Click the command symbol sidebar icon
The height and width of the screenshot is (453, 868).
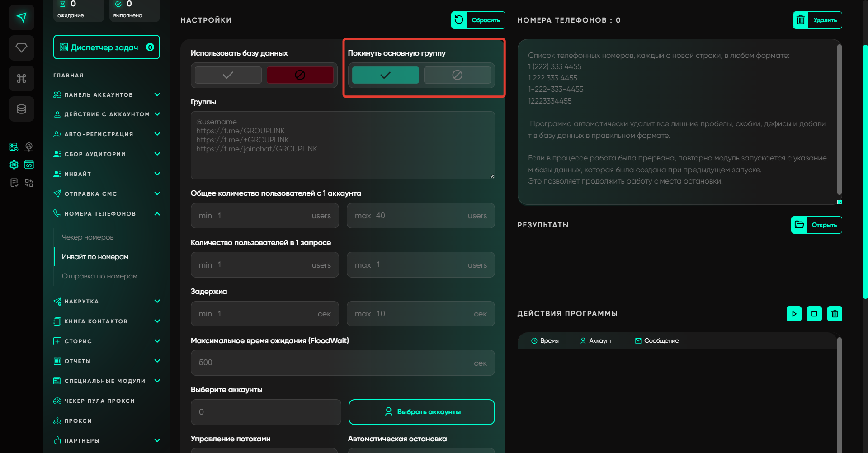coord(21,79)
